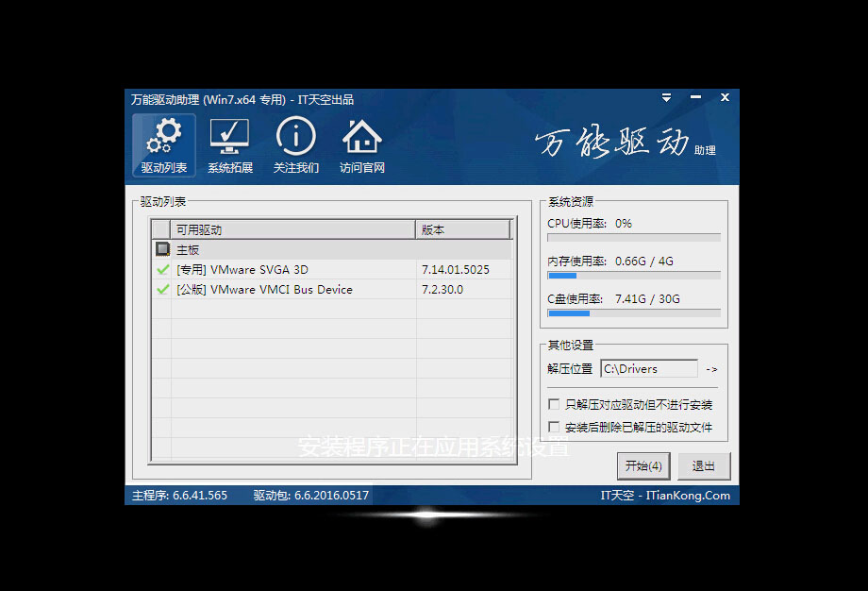Viewport: 868px width, 591px height.
Task: Click the motherboard icon beside 主板
Action: (161, 248)
